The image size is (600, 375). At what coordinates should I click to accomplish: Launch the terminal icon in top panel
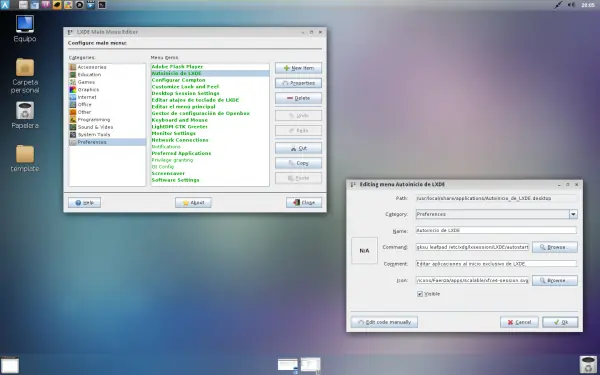pos(102,5)
